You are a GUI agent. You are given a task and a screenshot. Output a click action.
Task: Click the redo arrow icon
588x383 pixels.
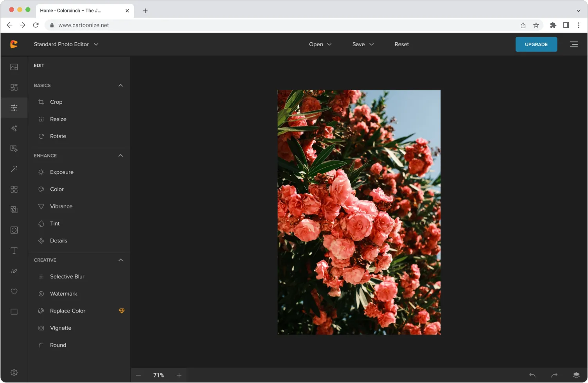pyautogui.click(x=554, y=375)
